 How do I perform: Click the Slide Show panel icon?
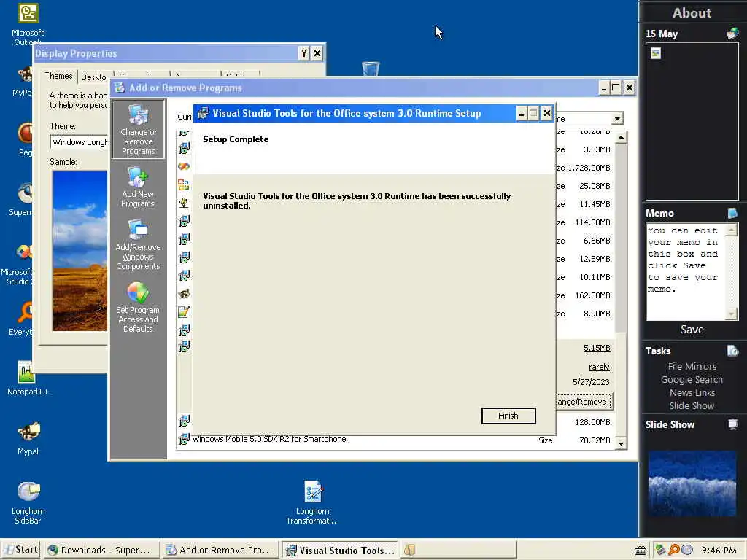coord(732,424)
